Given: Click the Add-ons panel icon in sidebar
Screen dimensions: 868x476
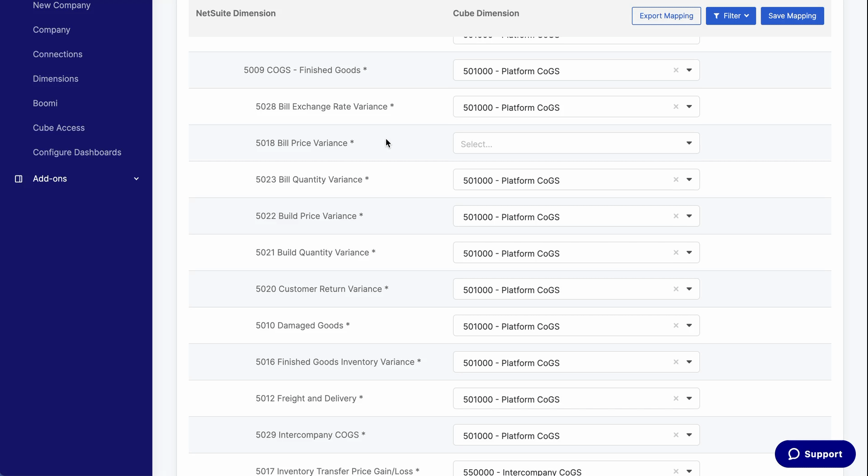Looking at the screenshot, I should 19,179.
